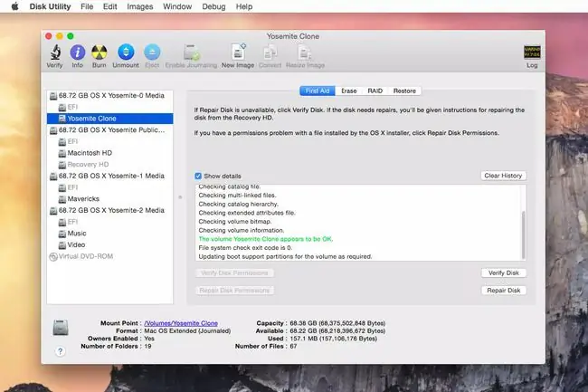
Task: Click the sidebar split divider handle
Action: (180, 197)
